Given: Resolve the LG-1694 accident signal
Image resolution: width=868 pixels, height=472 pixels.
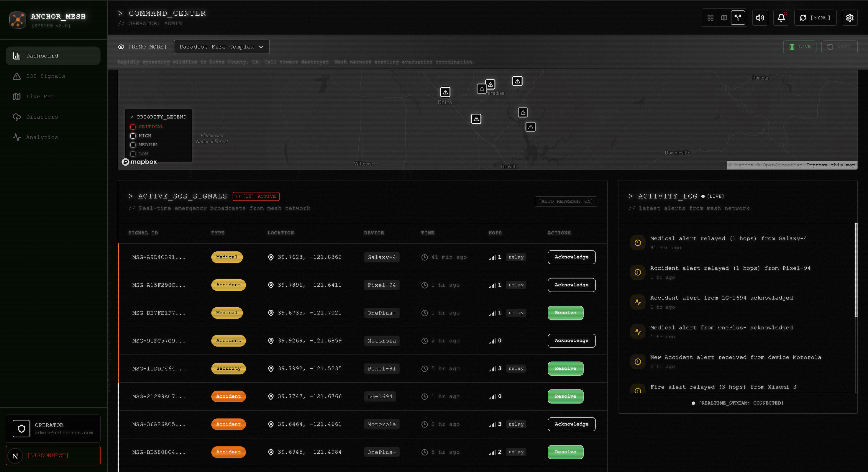Looking at the screenshot, I should point(565,396).
